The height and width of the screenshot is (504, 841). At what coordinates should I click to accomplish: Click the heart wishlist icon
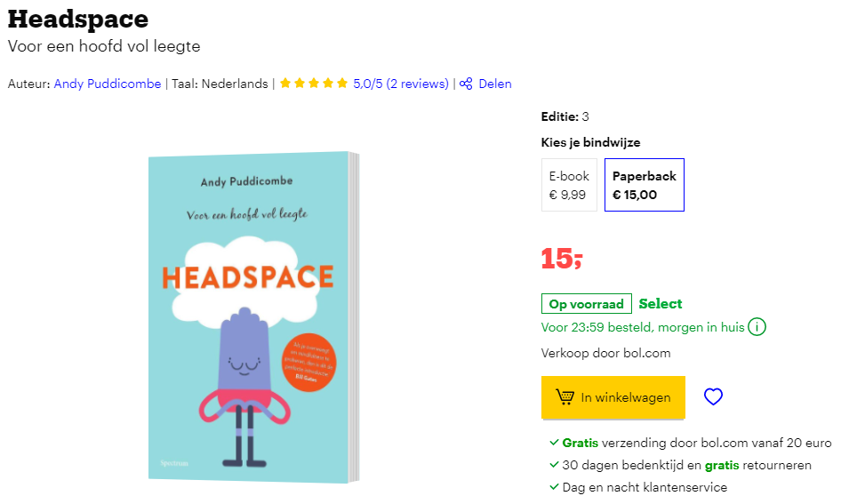(713, 396)
